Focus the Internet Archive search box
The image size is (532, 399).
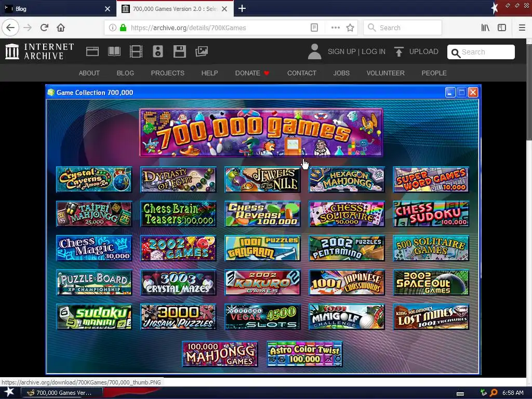tap(481, 52)
